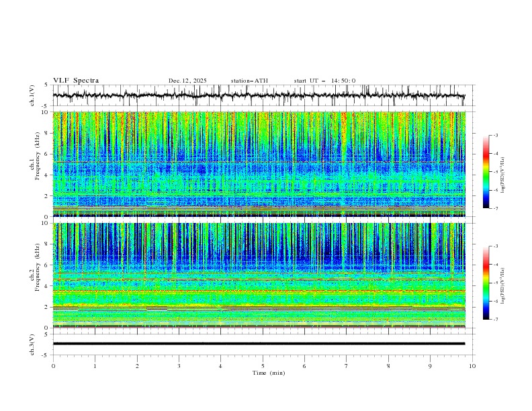This screenshot has height=411, width=532.
Task: Click the ch.1 spectrogram color bar
Action: [486, 172]
